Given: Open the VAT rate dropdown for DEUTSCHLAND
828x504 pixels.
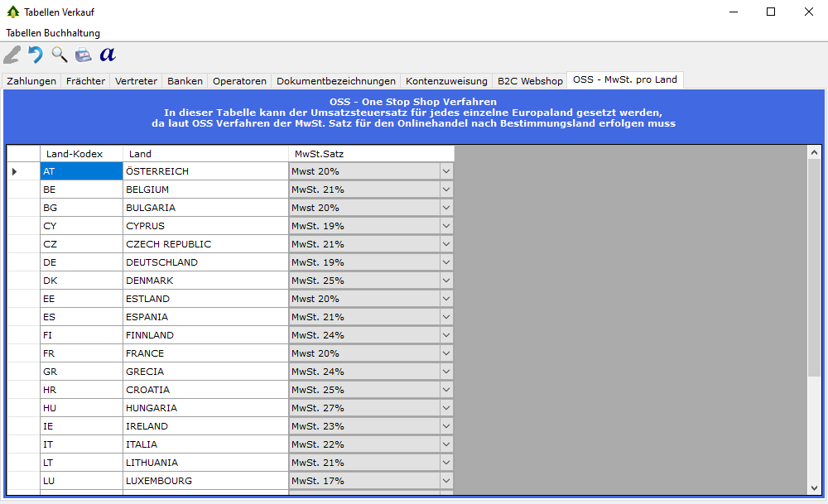Looking at the screenshot, I should (446, 262).
